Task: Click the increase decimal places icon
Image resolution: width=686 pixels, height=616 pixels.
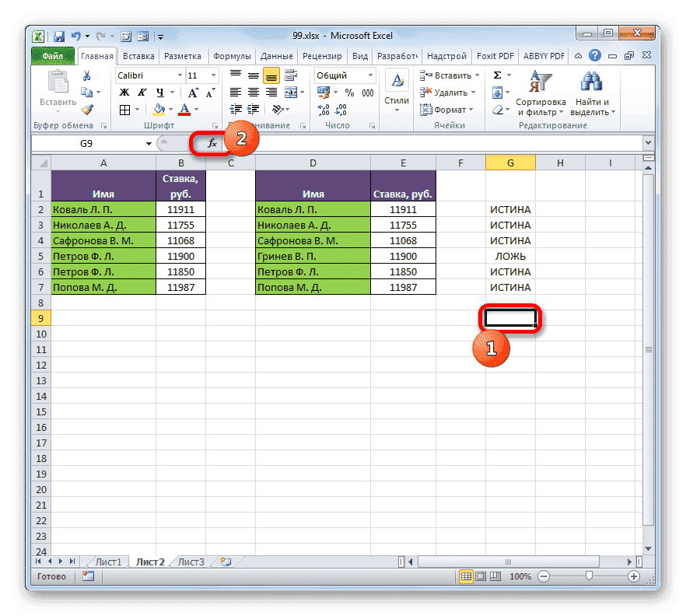Action: (324, 110)
